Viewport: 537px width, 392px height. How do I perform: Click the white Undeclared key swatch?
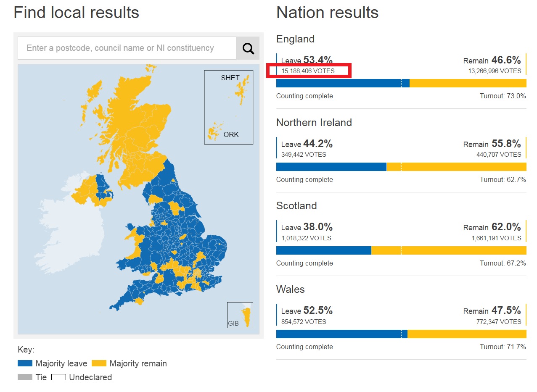point(58,377)
